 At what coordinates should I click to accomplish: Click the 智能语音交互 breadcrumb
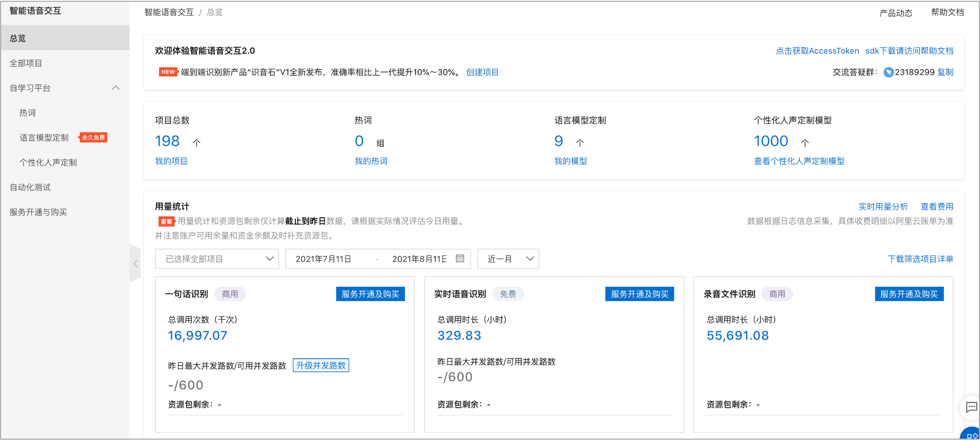(169, 12)
